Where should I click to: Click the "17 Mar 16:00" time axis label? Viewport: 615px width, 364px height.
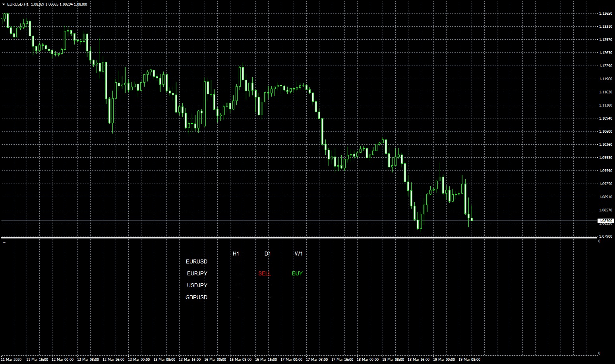(x=342, y=360)
